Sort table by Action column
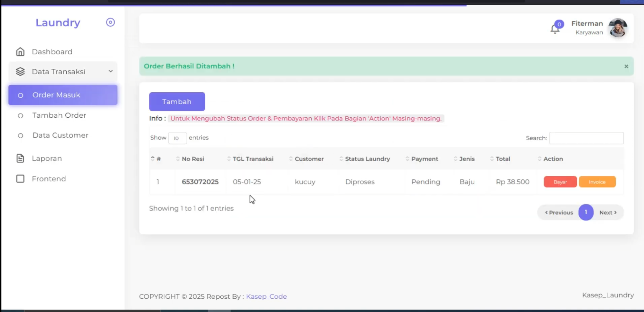 click(x=553, y=159)
